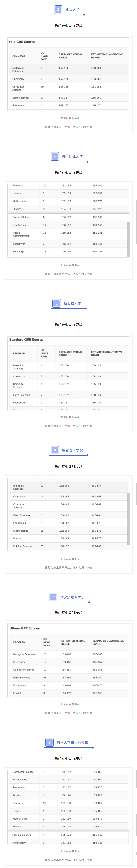Select Fine Arts row in Berkeley table
The width and height of the screenshot is (137, 868).
pos(68,803)
